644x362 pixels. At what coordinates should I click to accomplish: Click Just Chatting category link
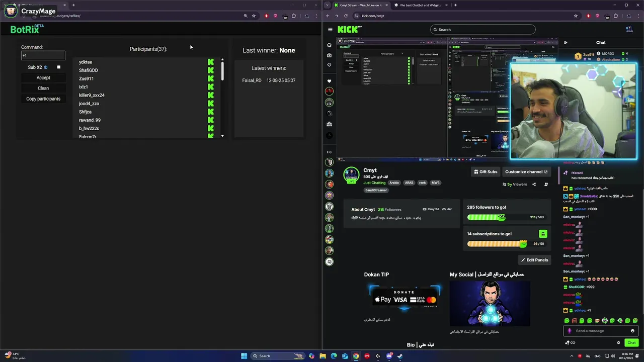coord(374,183)
